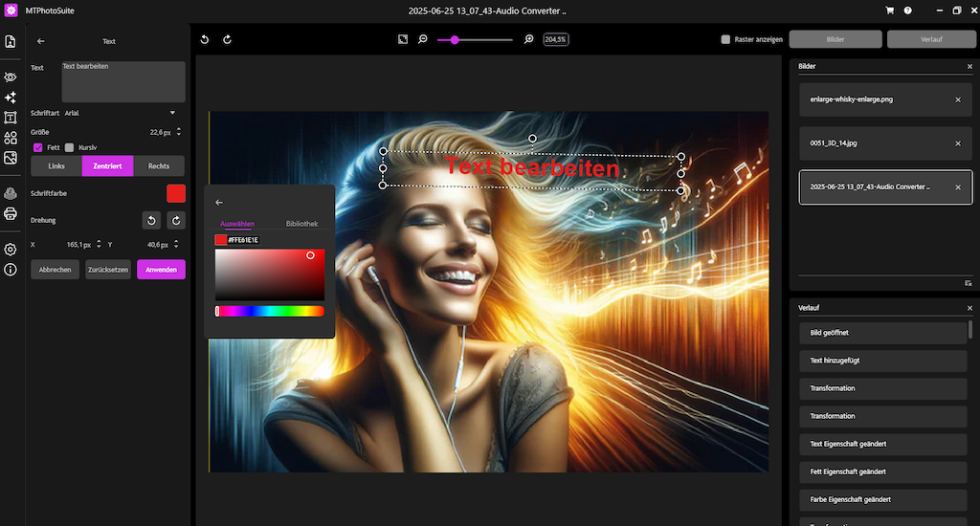Click the red Schriftfarbe color swatch
The image size is (980, 526).
176,193
